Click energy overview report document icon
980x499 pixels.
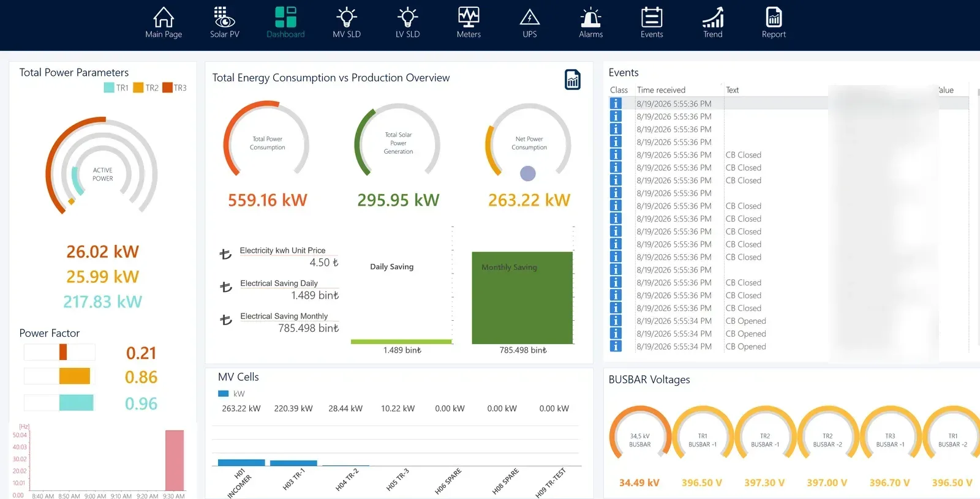[x=573, y=80]
